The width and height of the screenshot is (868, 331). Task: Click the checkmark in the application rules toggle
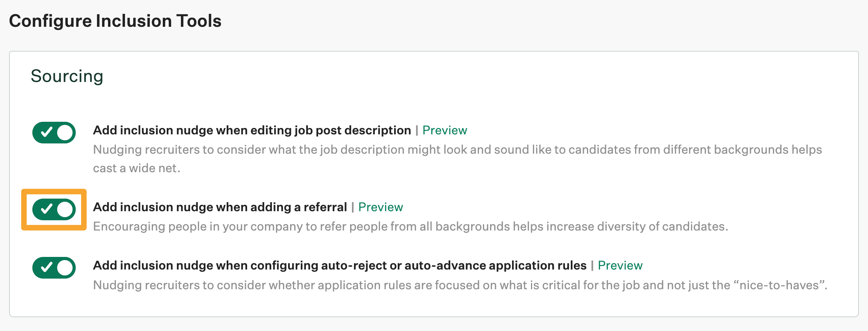tap(47, 267)
